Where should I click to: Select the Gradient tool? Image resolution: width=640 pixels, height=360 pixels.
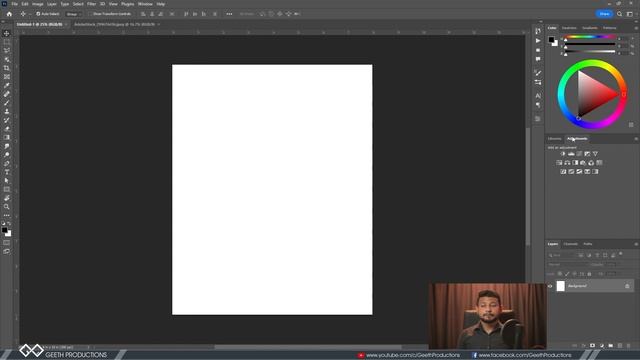click(x=7, y=138)
